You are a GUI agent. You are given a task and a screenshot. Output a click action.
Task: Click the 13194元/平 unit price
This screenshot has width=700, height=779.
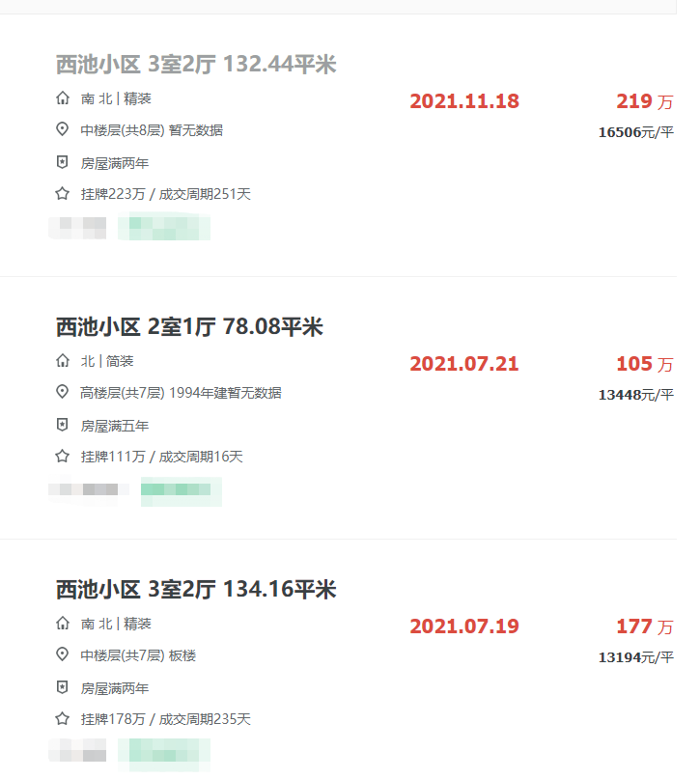click(636, 657)
